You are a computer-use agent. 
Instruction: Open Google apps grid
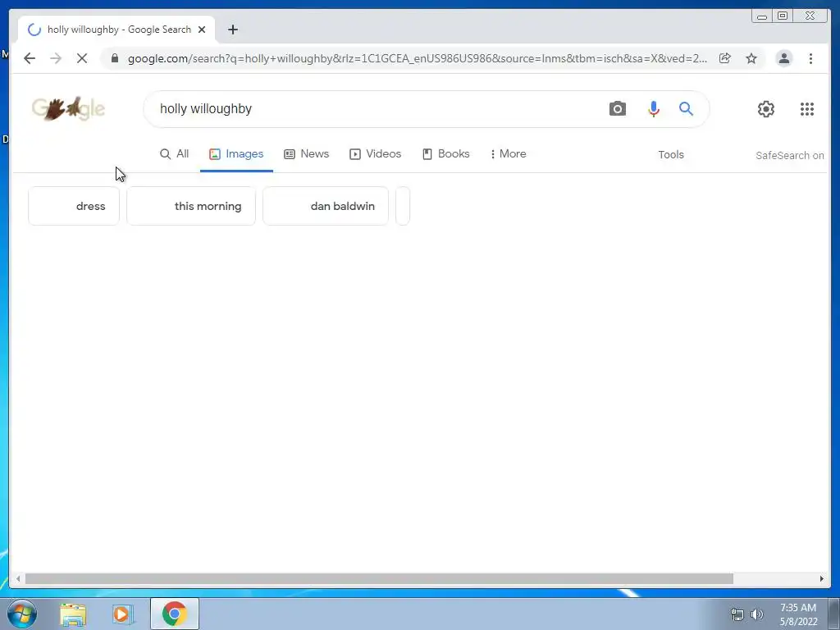[807, 109]
